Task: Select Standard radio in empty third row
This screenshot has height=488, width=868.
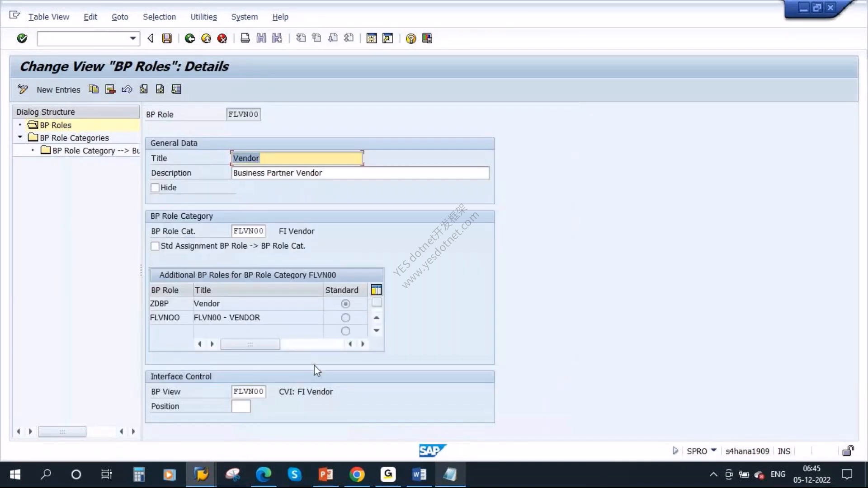Action: pos(345,331)
